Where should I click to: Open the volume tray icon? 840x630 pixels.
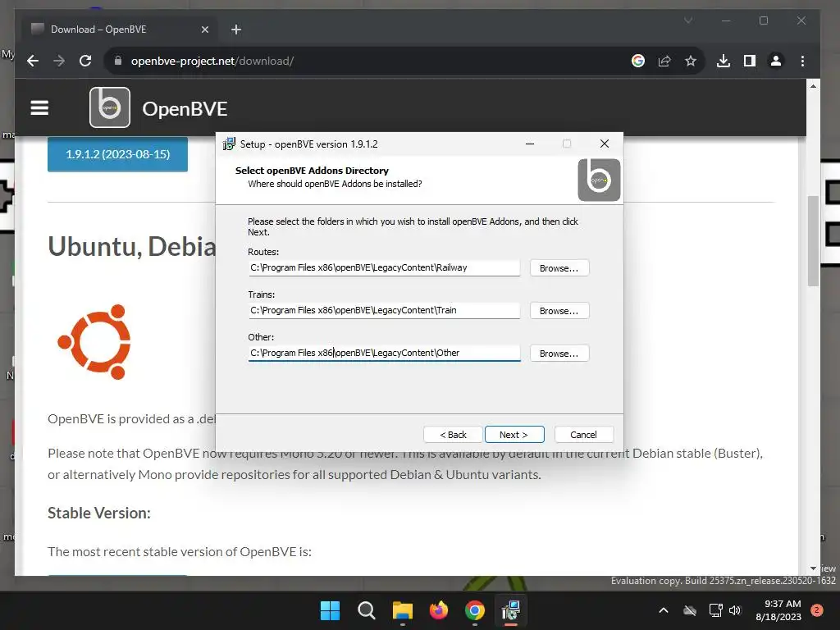point(735,610)
